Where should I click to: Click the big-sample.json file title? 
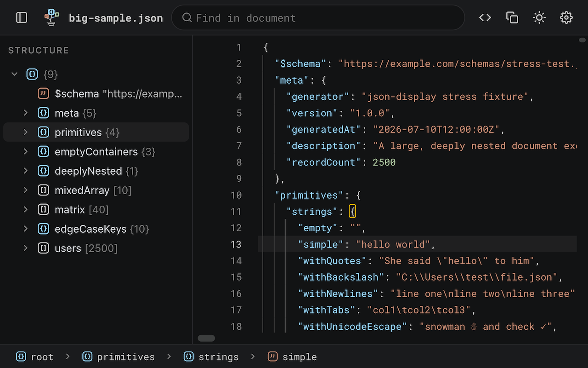pos(116,18)
